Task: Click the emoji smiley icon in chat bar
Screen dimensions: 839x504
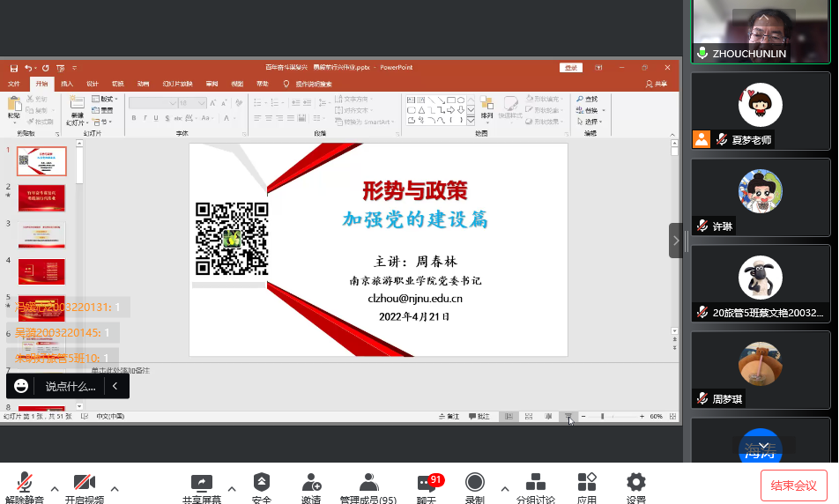Action: pyautogui.click(x=22, y=386)
